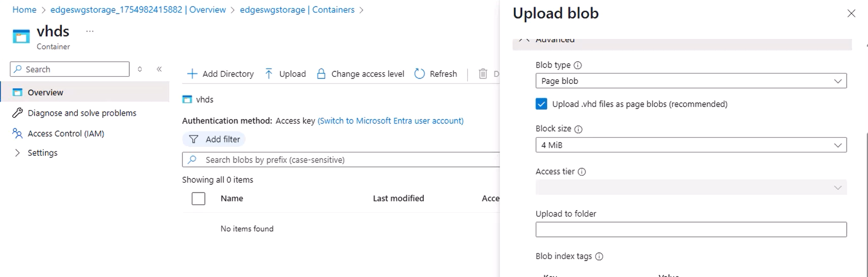
Task: Click the info icon next to Block size
Action: click(578, 129)
